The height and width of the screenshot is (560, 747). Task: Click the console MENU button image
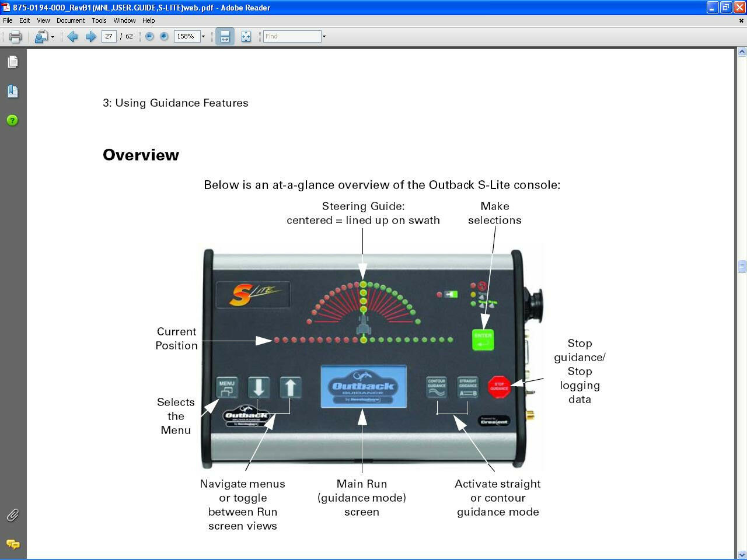227,388
